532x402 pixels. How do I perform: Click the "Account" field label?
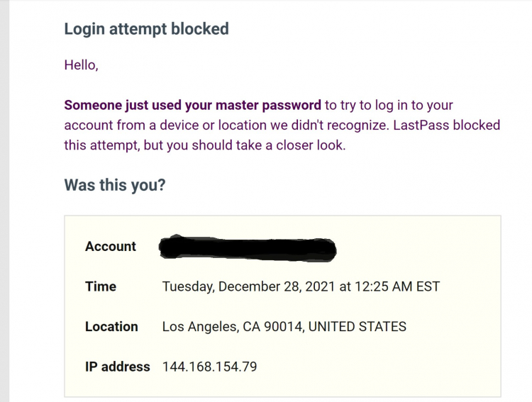111,247
